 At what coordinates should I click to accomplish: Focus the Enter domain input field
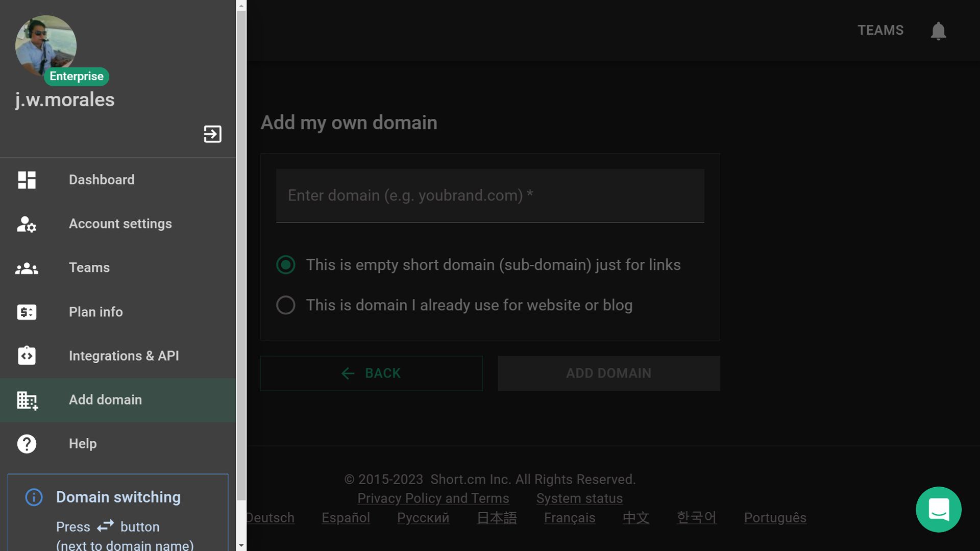coord(490,196)
